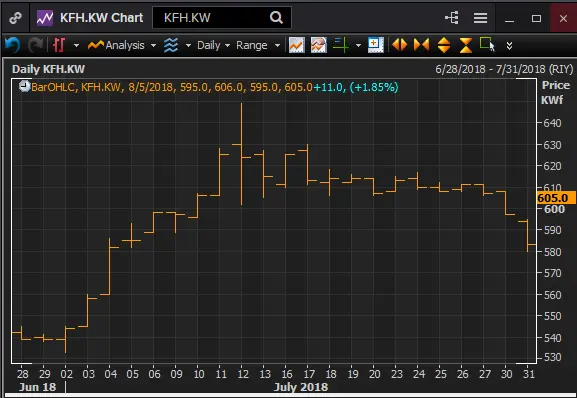This screenshot has height=398, width=577.
Task: Click the KFH.KW symbol search field
Action: [x=222, y=18]
